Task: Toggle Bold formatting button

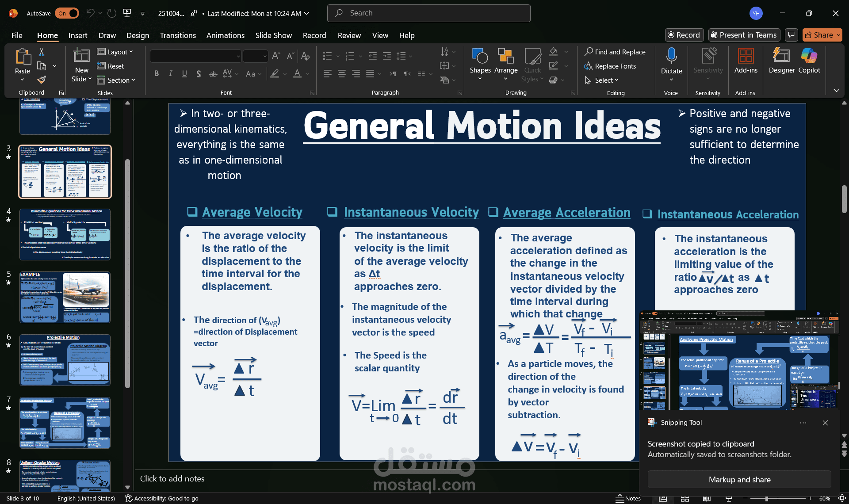Action: tap(156, 74)
